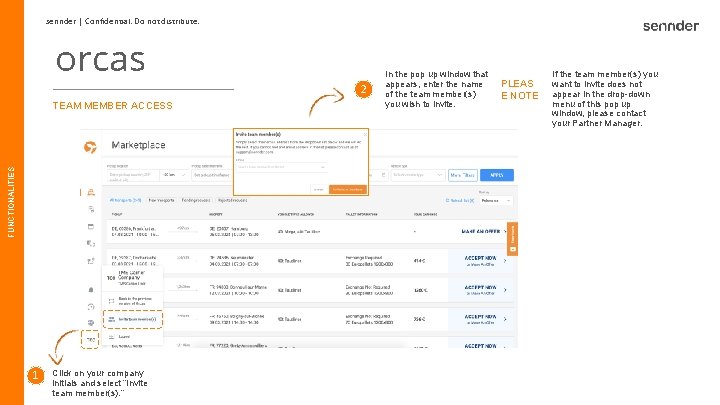Switch to the New transports tab
Screen dimensions: 720x405
click(x=162, y=200)
